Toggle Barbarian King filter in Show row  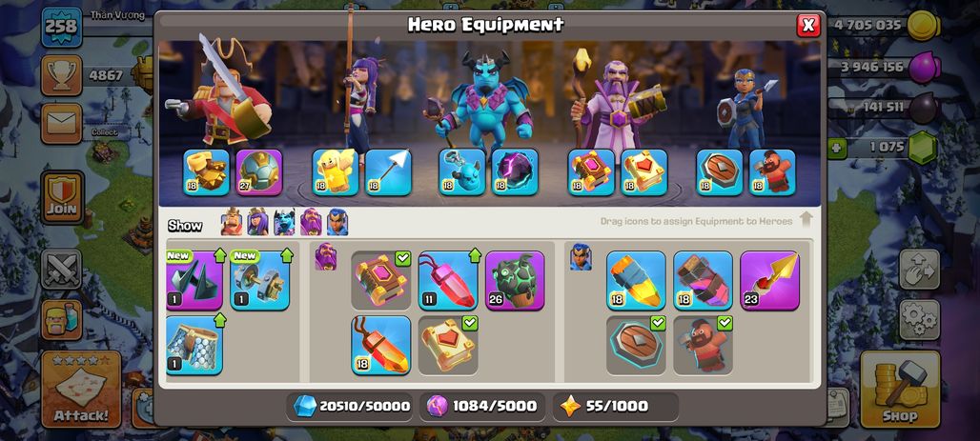pos(232,222)
